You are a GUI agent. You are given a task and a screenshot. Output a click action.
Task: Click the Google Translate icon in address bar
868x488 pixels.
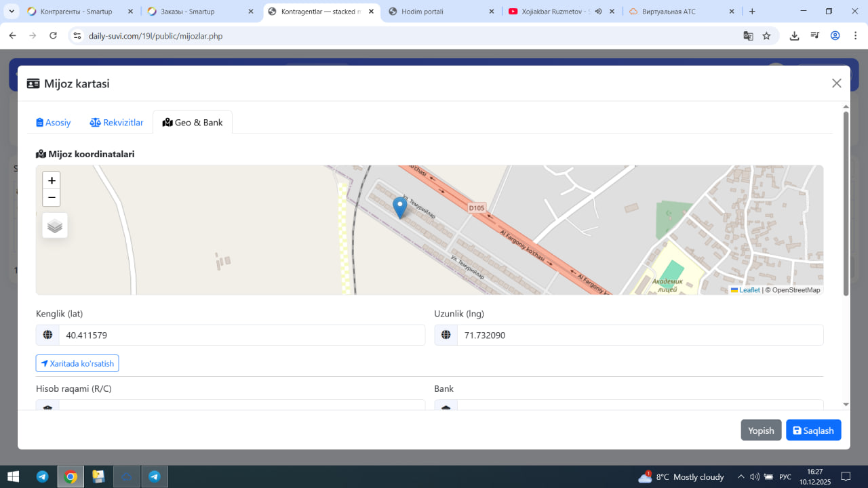(x=748, y=36)
